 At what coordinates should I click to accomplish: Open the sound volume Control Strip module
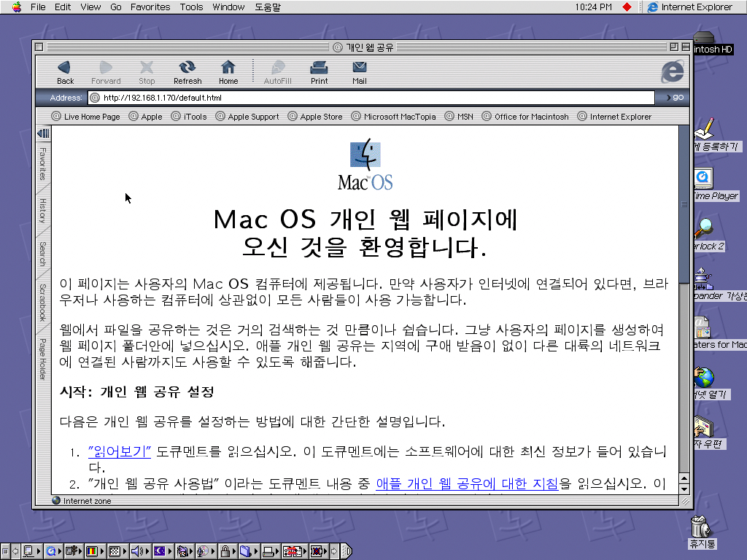pos(137,551)
